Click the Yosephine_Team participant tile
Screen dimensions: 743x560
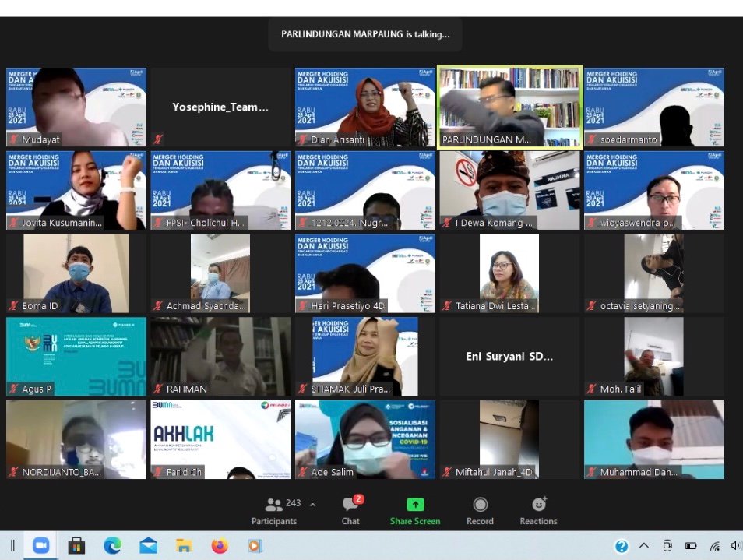(x=220, y=107)
